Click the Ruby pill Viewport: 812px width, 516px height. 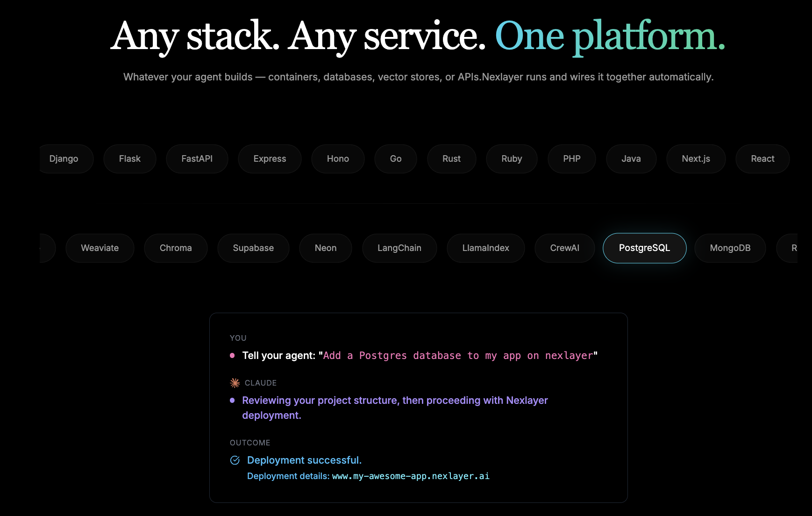tap(512, 159)
